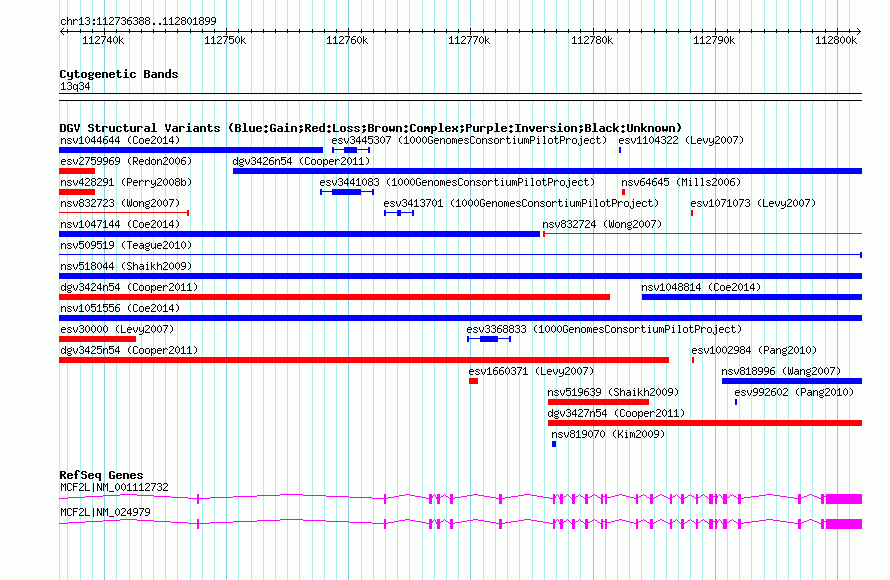Image resolution: width=890 pixels, height=580 pixels.
Task: Select the blue nsv1044644 gain bar
Action: [x=191, y=150]
